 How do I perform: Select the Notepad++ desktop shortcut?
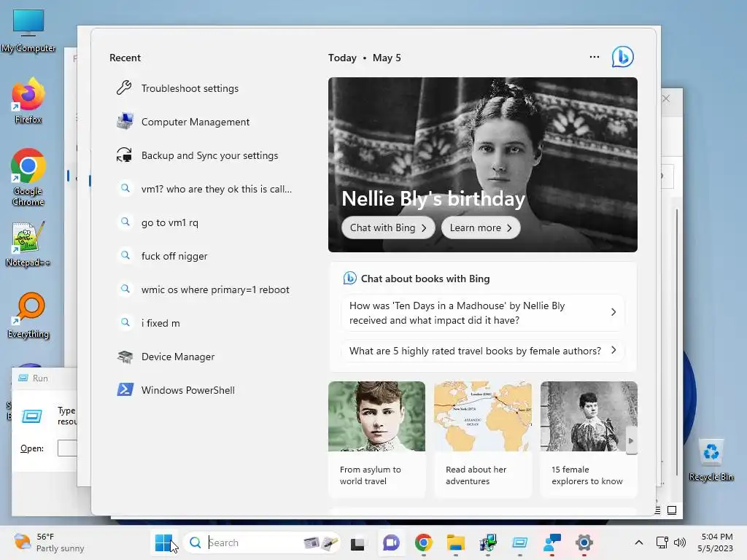point(28,244)
